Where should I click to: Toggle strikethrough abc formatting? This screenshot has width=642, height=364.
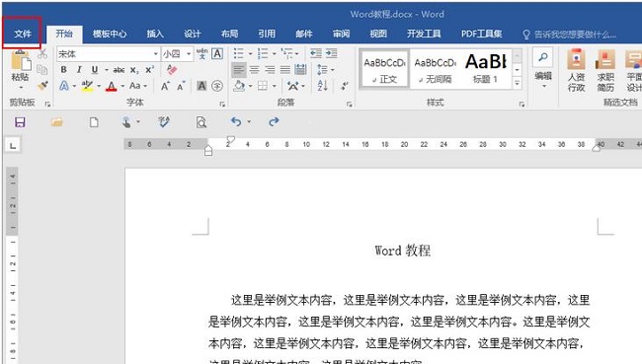pos(119,70)
